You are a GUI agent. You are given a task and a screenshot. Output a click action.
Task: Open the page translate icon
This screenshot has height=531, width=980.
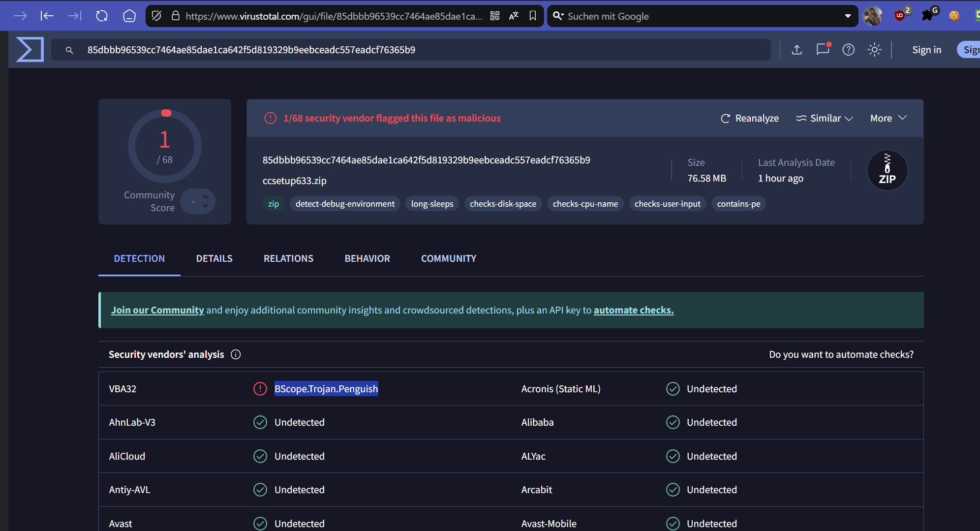[514, 16]
